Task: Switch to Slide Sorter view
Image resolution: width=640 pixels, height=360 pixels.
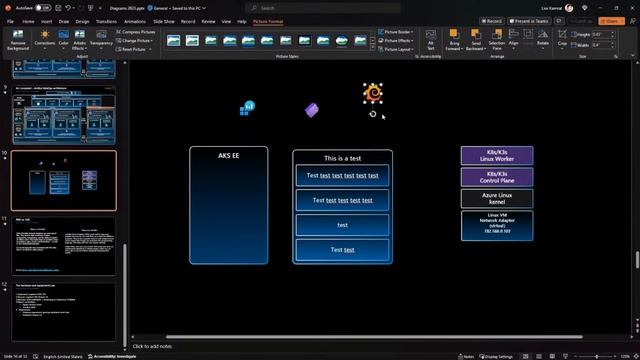Action: pos(539,356)
